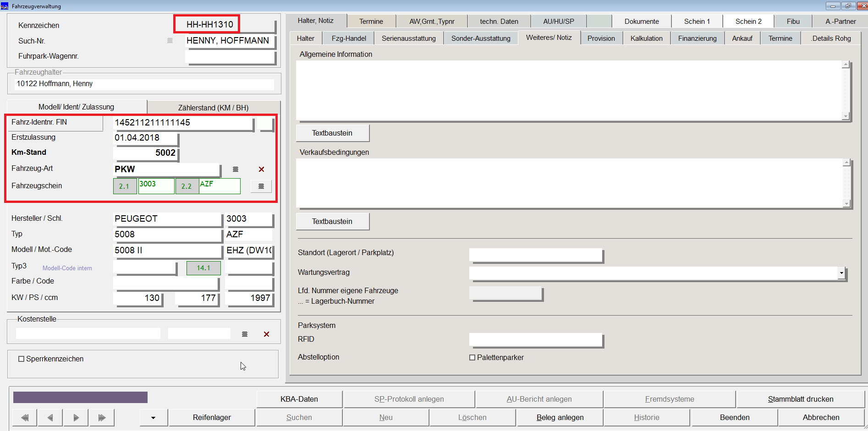Click the Kennzeichen input field

click(231, 25)
